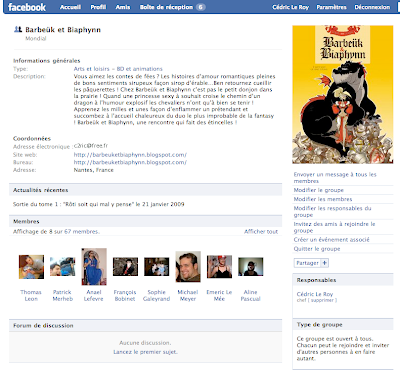
Task: Open Profil in the top navigation
Action: click(98, 7)
